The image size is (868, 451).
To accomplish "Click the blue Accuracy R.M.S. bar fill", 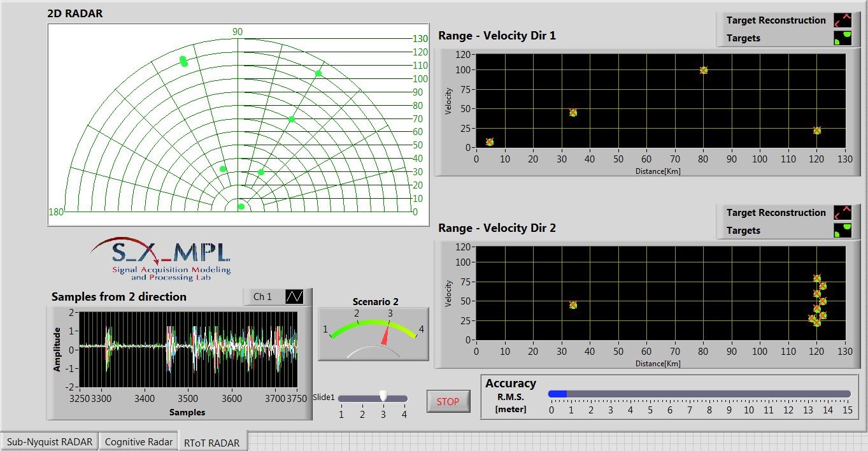I will pyautogui.click(x=557, y=394).
